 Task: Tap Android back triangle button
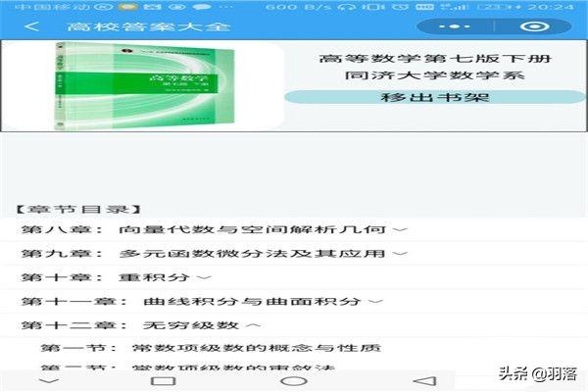pos(424,381)
